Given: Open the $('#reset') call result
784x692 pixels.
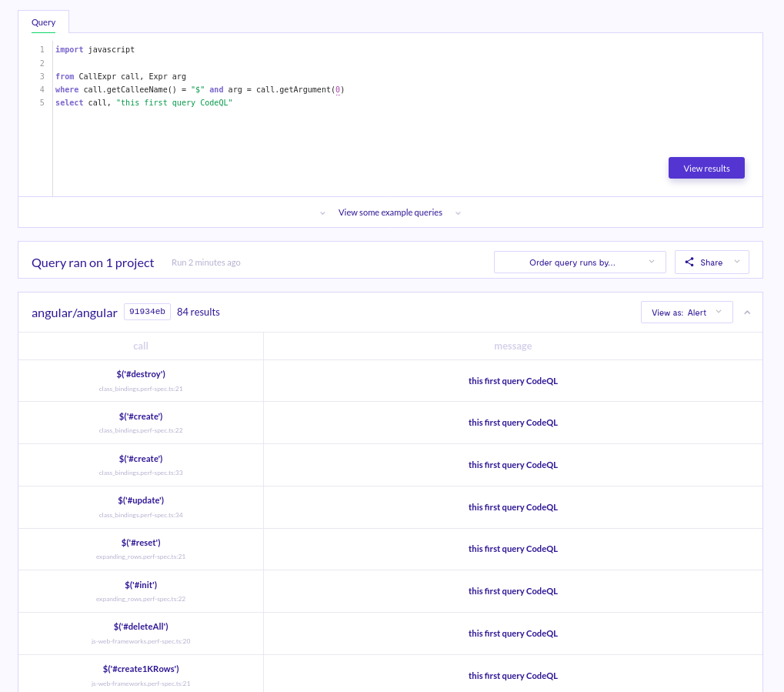Looking at the screenshot, I should pos(141,543).
